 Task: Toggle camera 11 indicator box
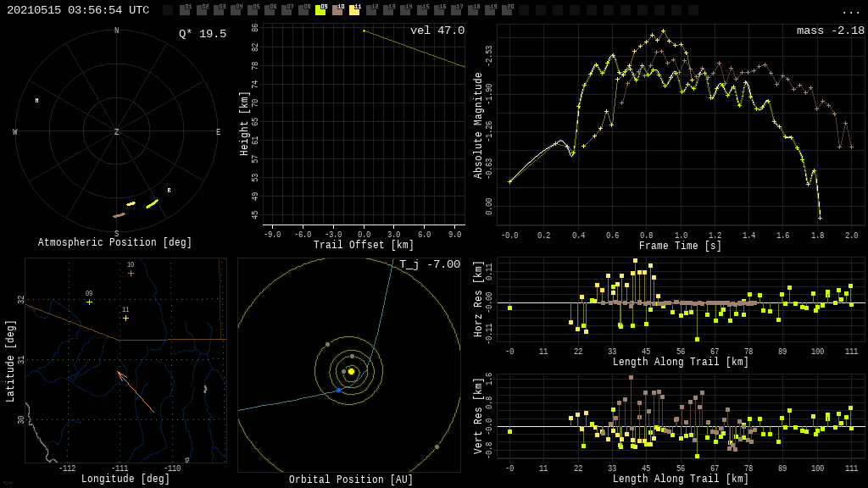tap(354, 10)
